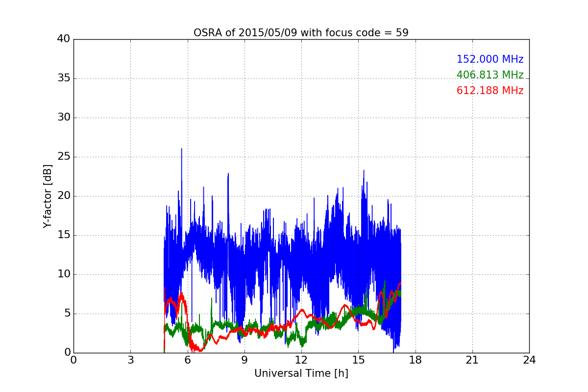
Task: Click the y-axis tick label 10
Action: pos(64,274)
